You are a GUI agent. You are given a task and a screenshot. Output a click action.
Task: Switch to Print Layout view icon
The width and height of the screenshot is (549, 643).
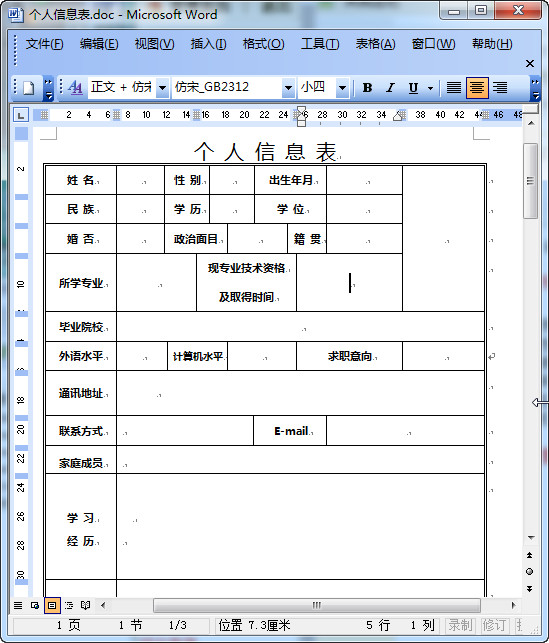[52, 605]
